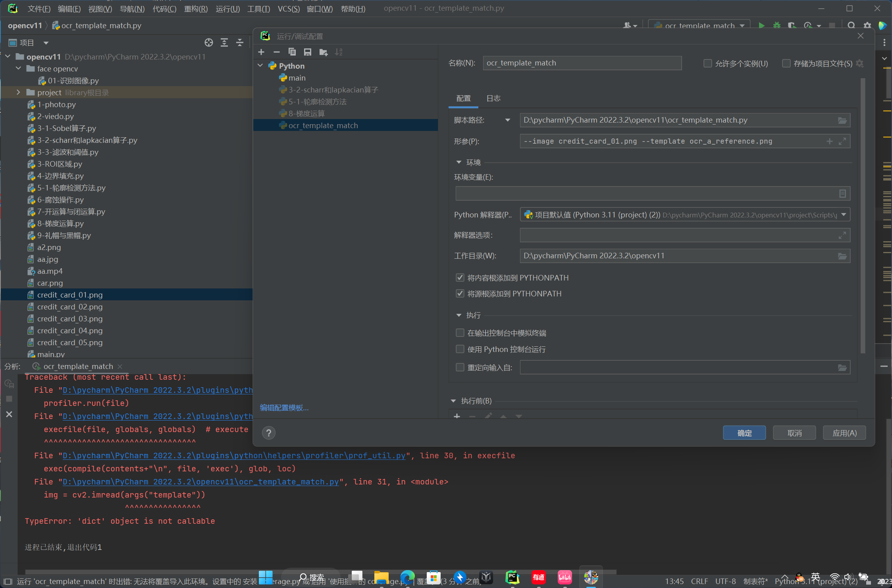
Task: Collapse the 环境 section
Action: (459, 162)
